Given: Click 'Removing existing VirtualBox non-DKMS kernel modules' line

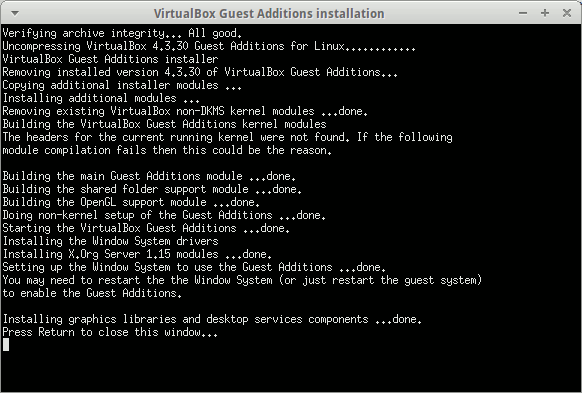Looking at the screenshot, I should [185, 111].
